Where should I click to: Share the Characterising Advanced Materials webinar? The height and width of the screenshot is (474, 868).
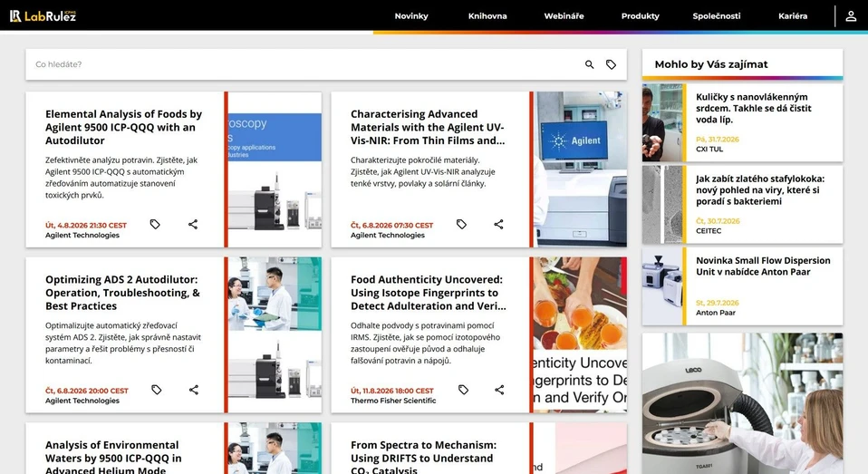(x=498, y=224)
